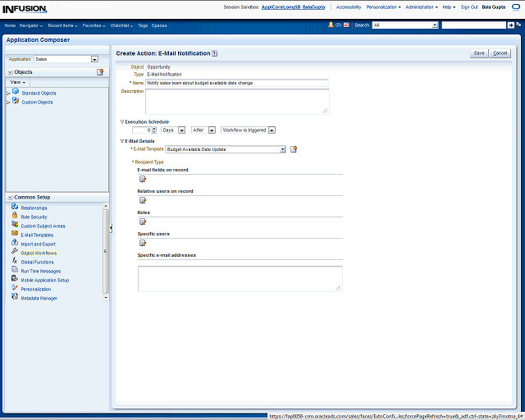
Task: Collapse the Common Setup panel
Action: point(9,198)
